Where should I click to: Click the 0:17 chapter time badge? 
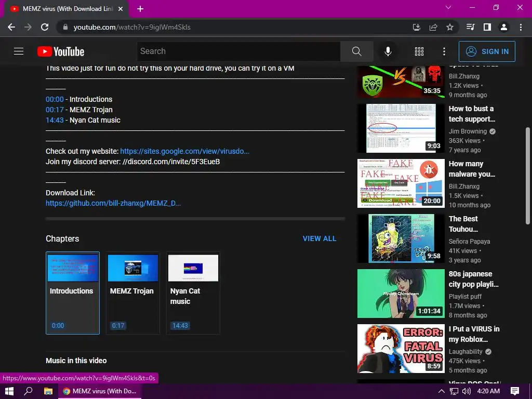click(118, 325)
